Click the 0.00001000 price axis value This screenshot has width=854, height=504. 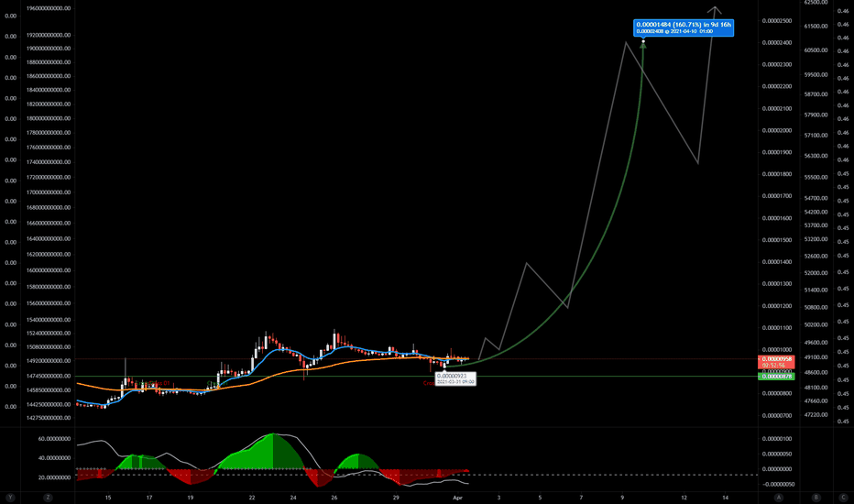click(x=777, y=350)
